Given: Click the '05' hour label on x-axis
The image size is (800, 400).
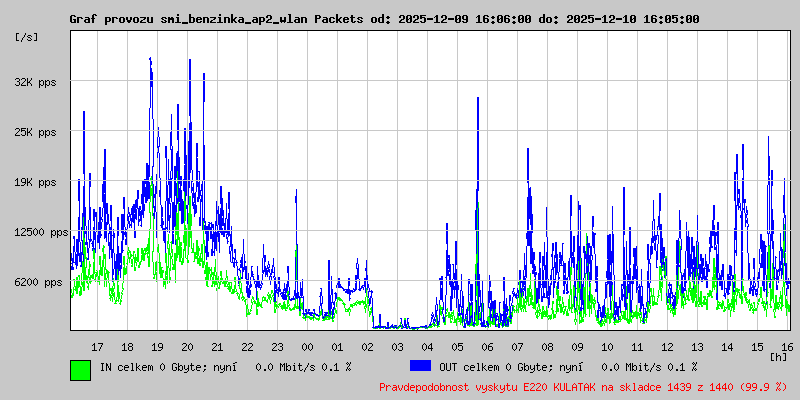Looking at the screenshot, I should click(457, 347).
